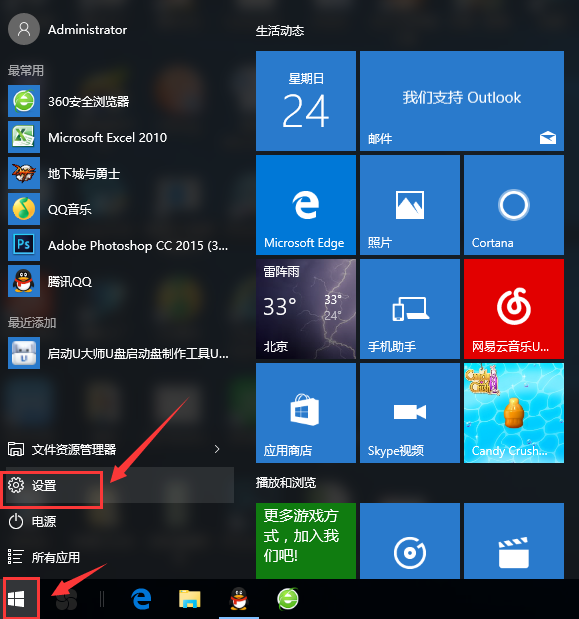
Task: Open the 应用商店 tile
Action: click(x=305, y=413)
